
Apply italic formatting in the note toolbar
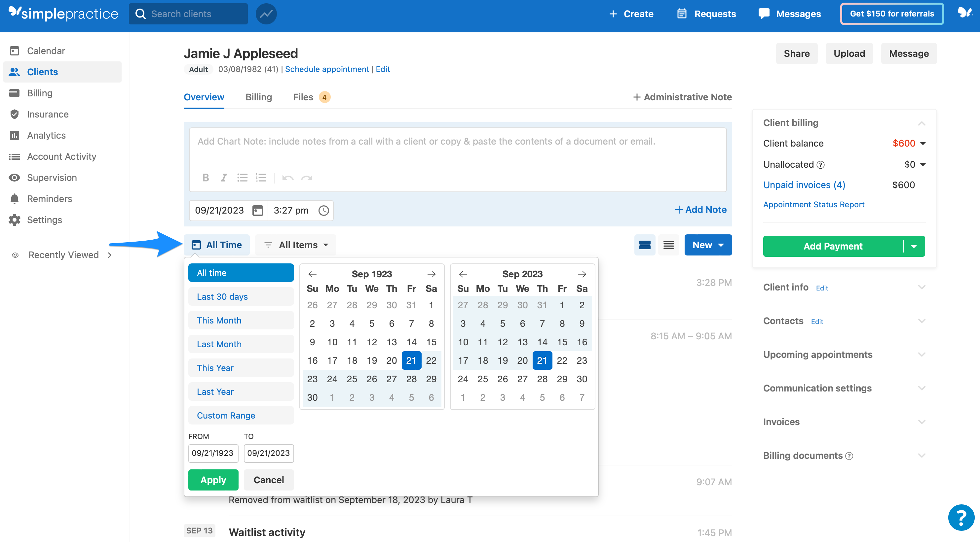[x=224, y=178]
